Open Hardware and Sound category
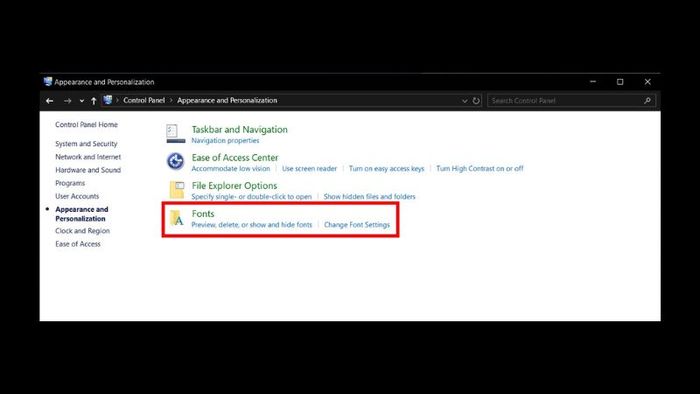 tap(88, 170)
